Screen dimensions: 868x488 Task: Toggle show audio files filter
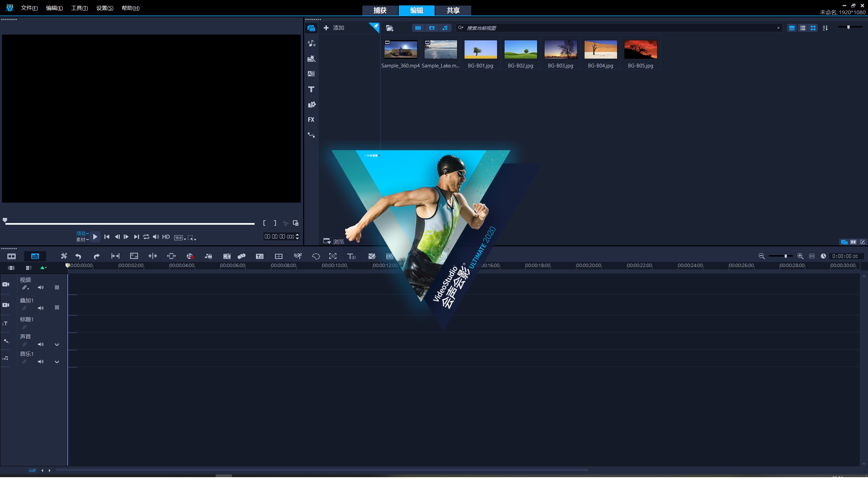coord(445,28)
